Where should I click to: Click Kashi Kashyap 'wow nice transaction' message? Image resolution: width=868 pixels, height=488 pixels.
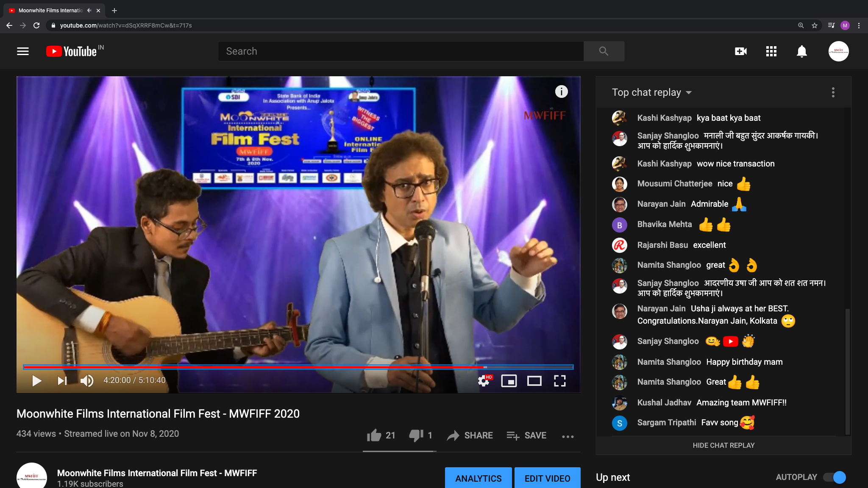point(735,164)
